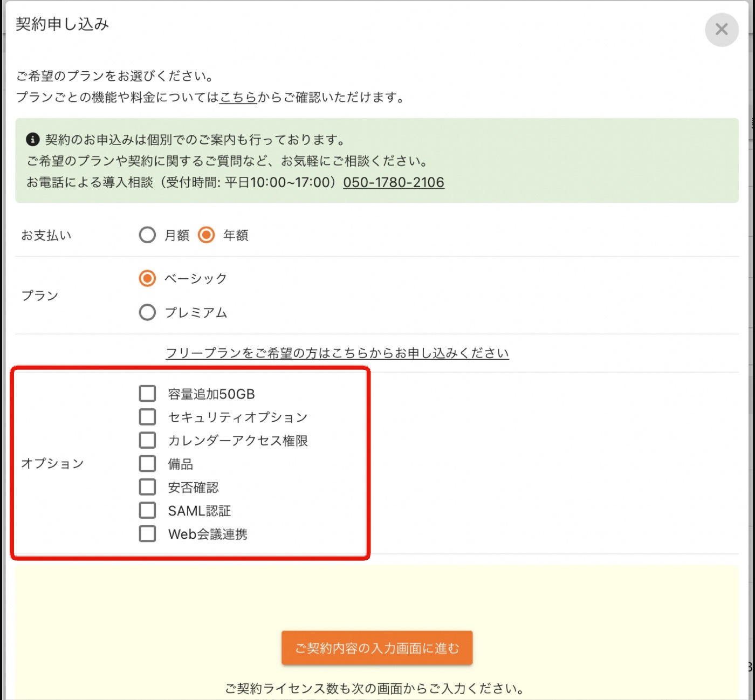This screenshot has height=700, width=755.
Task: Click the 年額 label text
Action: point(236,235)
